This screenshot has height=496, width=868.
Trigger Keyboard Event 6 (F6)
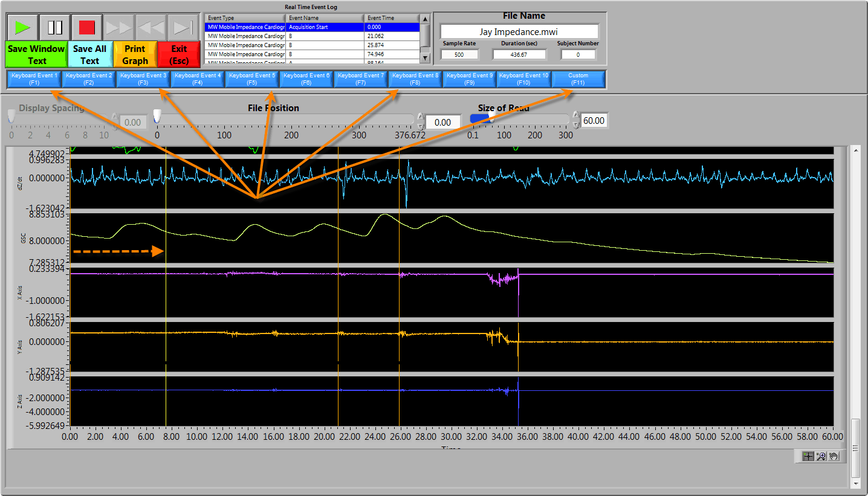306,79
